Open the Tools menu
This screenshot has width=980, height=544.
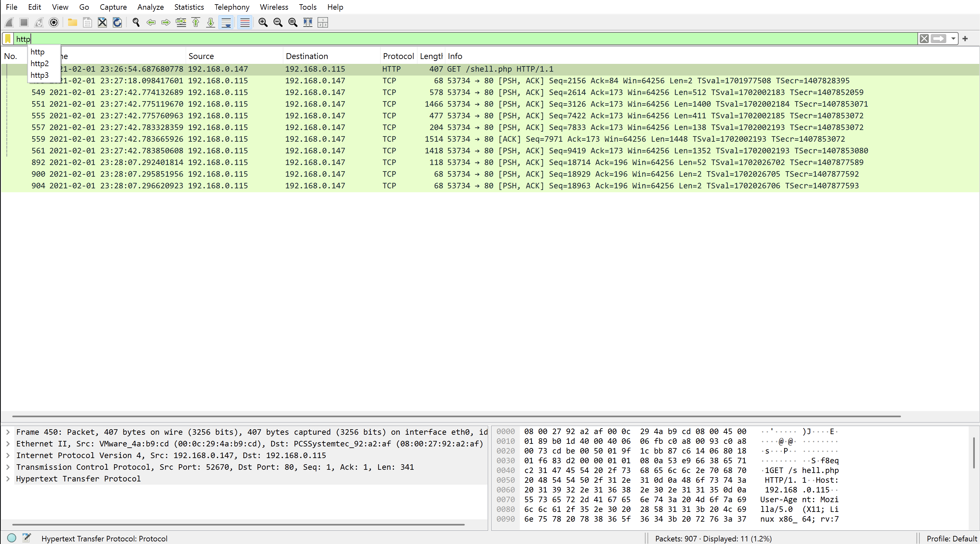308,7
